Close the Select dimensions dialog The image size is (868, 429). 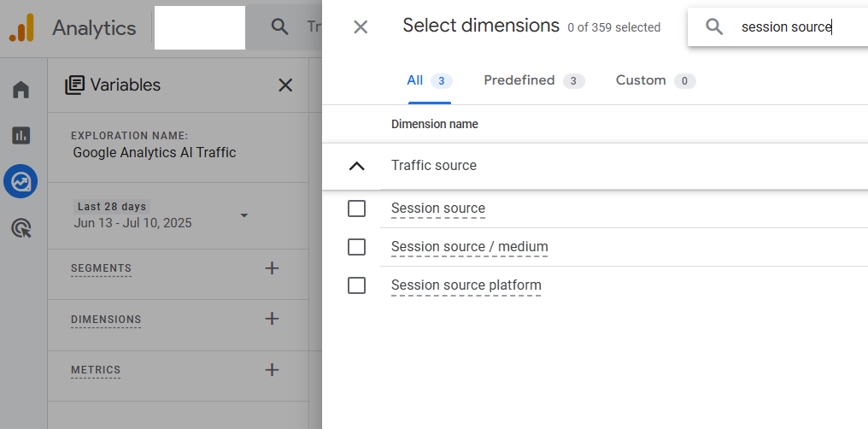pos(361,27)
